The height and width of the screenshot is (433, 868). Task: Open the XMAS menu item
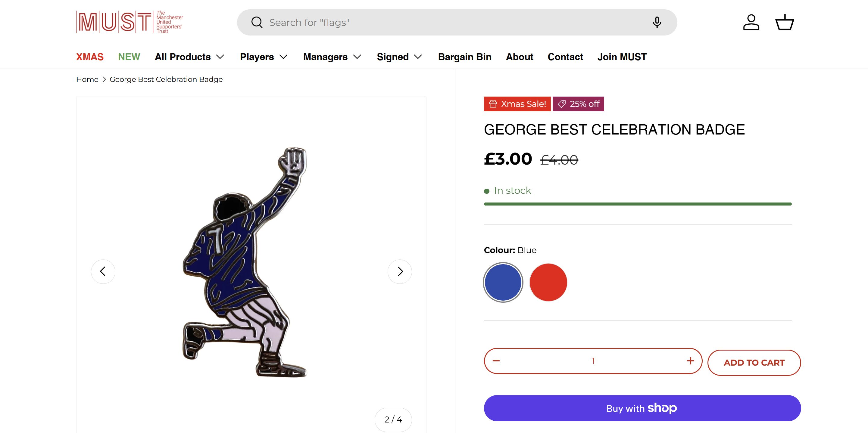coord(90,57)
